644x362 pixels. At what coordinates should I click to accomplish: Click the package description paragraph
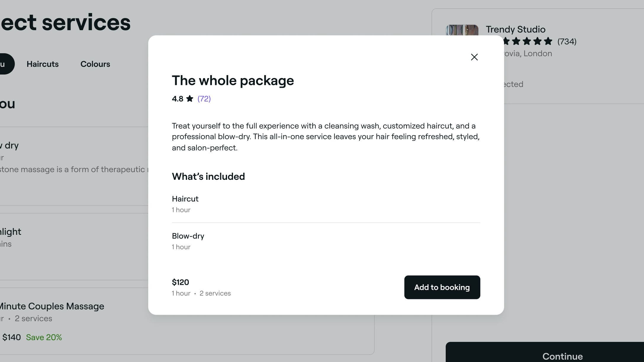click(326, 137)
